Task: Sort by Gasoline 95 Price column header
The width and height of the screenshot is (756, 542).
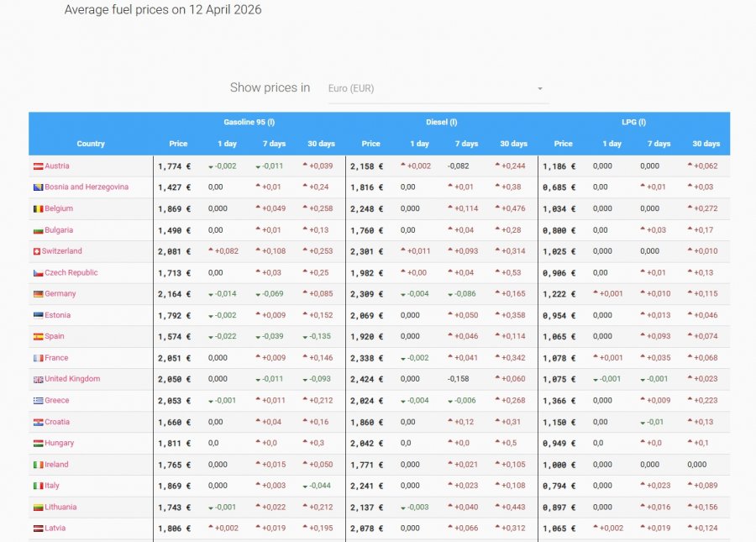Action: (178, 144)
